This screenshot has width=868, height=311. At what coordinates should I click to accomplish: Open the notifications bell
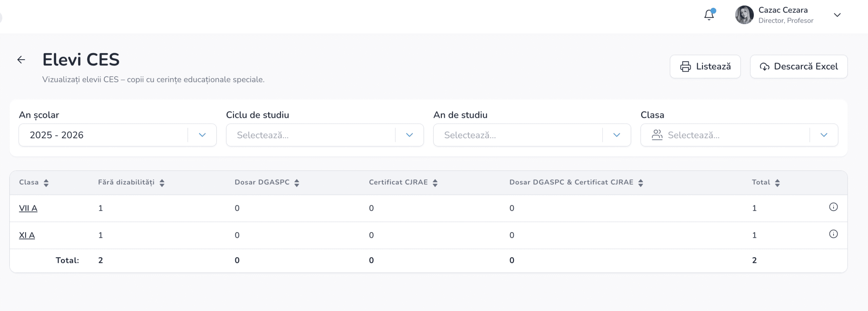click(709, 15)
